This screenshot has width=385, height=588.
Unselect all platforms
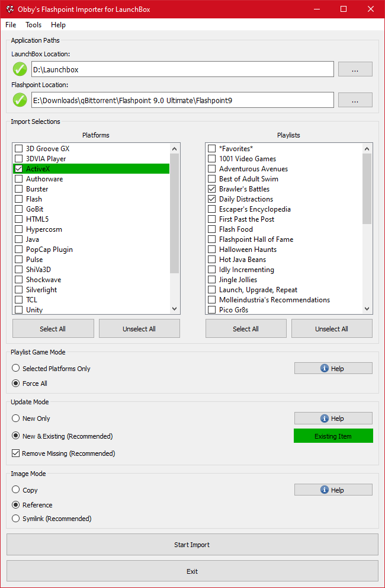139,328
